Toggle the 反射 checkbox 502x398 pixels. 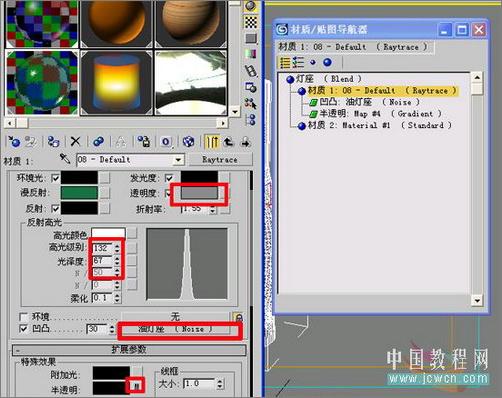[55, 209]
